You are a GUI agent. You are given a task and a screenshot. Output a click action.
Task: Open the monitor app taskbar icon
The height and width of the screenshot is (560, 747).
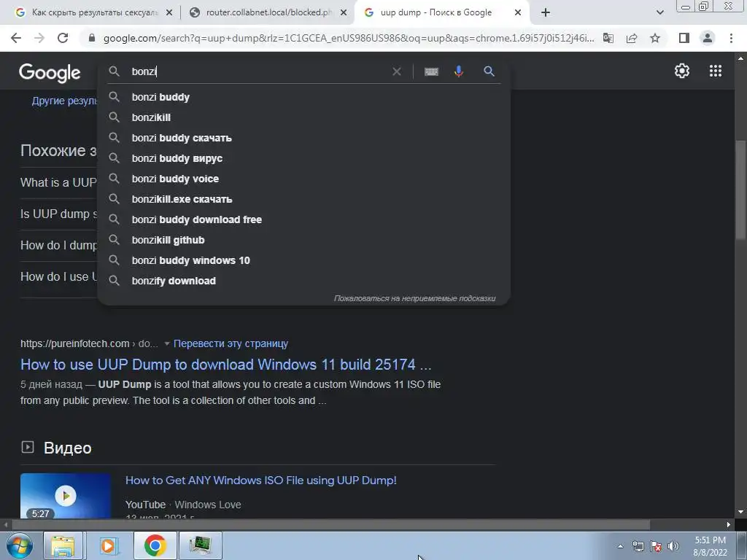200,545
